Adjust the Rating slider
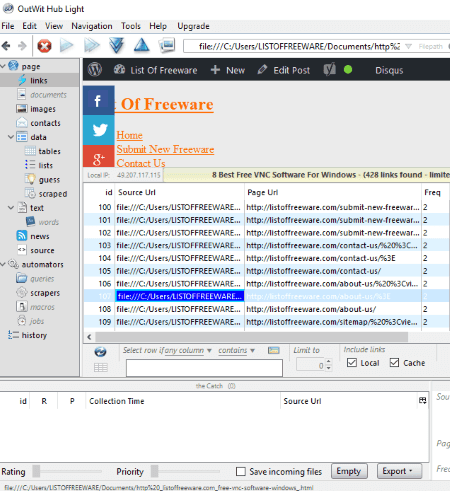The width and height of the screenshot is (450, 491). tap(67, 471)
